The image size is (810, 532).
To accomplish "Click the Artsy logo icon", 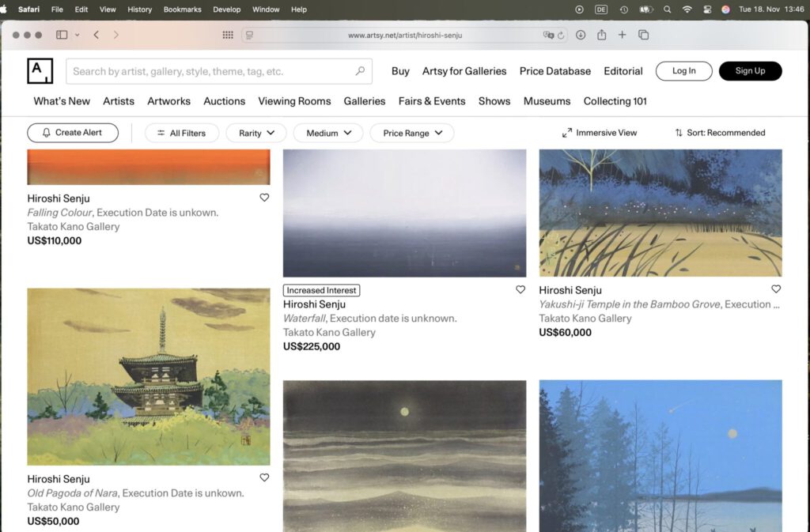I will coord(40,70).
